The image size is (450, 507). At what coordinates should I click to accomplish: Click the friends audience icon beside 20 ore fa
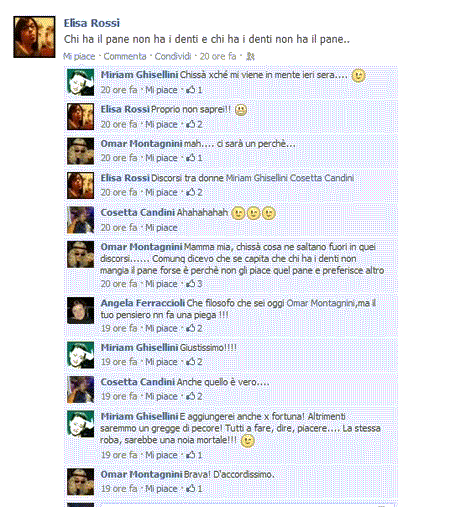pyautogui.click(x=250, y=56)
